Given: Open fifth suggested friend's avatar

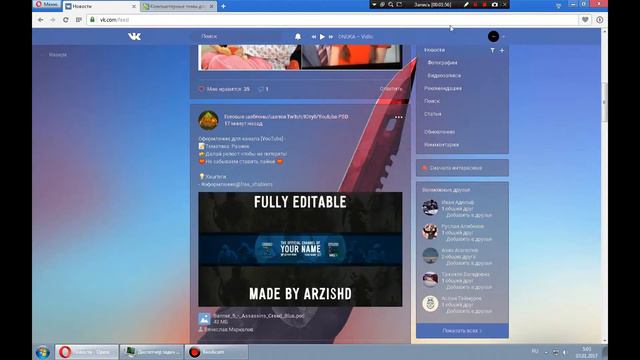Looking at the screenshot, I should (430, 304).
